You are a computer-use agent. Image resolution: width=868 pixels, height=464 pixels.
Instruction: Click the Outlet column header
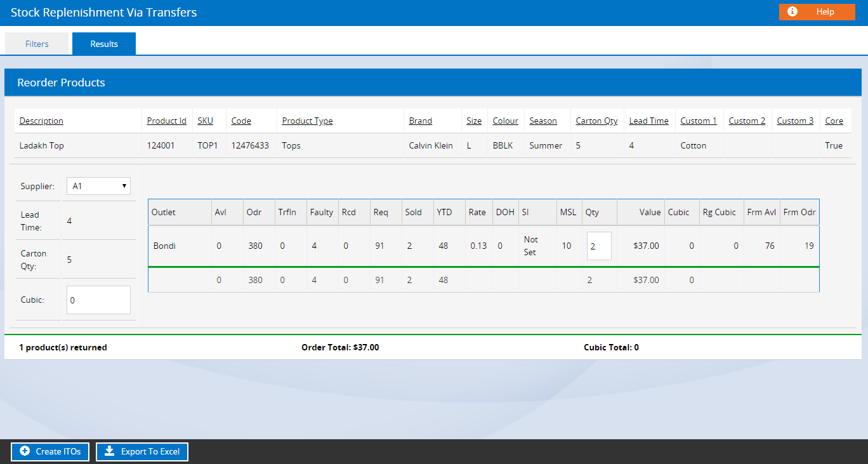click(164, 212)
